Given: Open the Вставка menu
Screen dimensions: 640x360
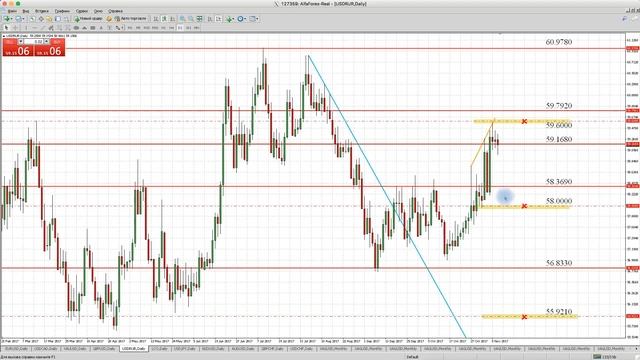Looking at the screenshot, I should click(42, 11).
